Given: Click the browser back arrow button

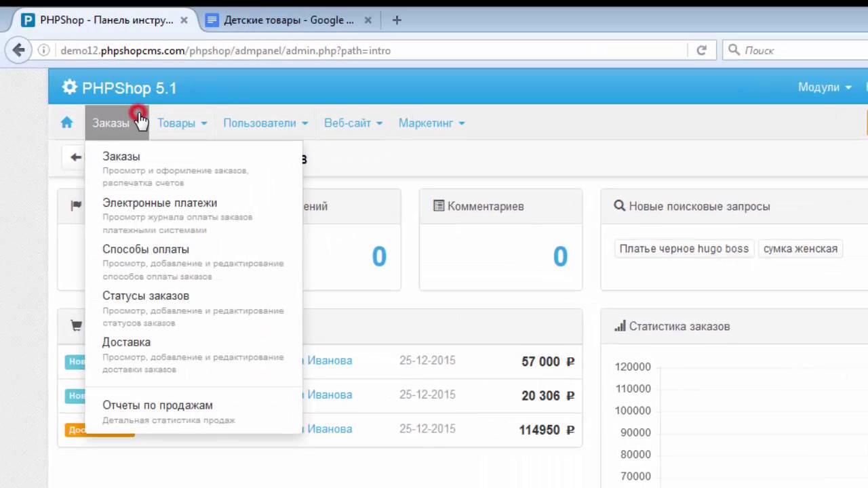Looking at the screenshot, I should [18, 50].
